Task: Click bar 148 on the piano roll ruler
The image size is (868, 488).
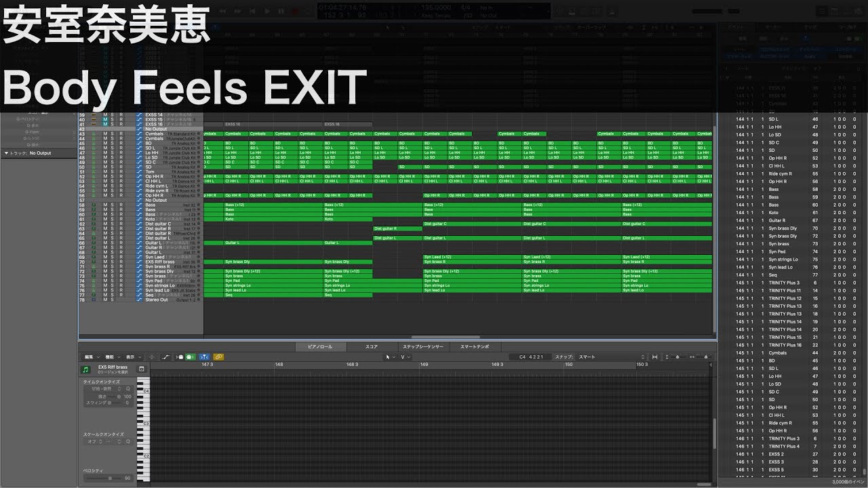Action: pyautogui.click(x=279, y=365)
